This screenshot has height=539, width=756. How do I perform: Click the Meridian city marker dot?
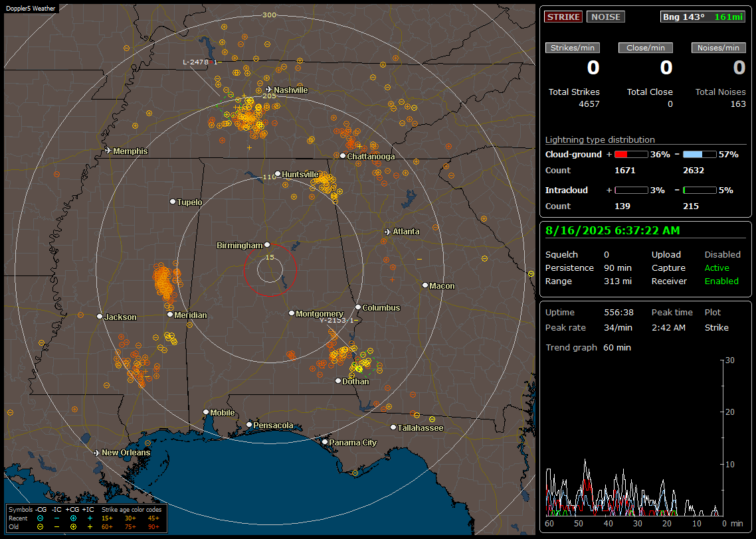tap(169, 315)
